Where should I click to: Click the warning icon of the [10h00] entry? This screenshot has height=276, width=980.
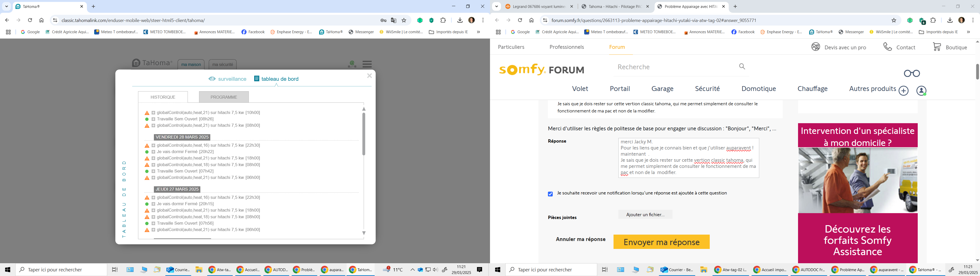(x=147, y=113)
